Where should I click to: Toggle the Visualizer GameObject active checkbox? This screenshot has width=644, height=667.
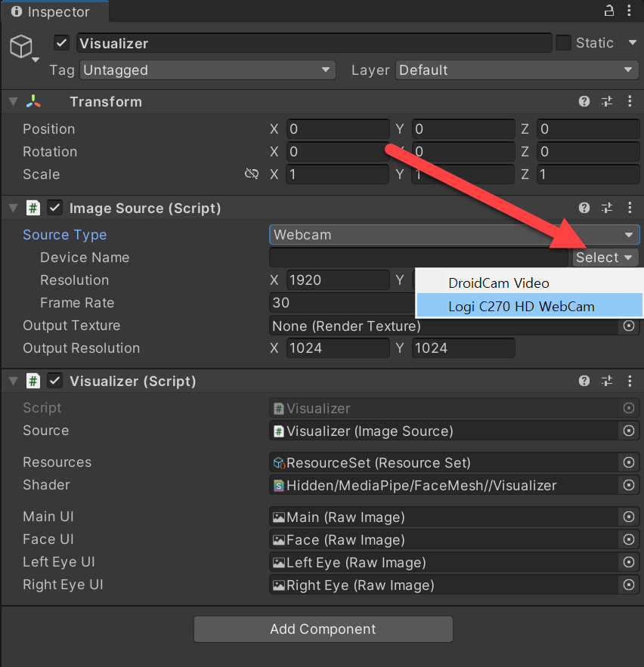tap(62, 43)
